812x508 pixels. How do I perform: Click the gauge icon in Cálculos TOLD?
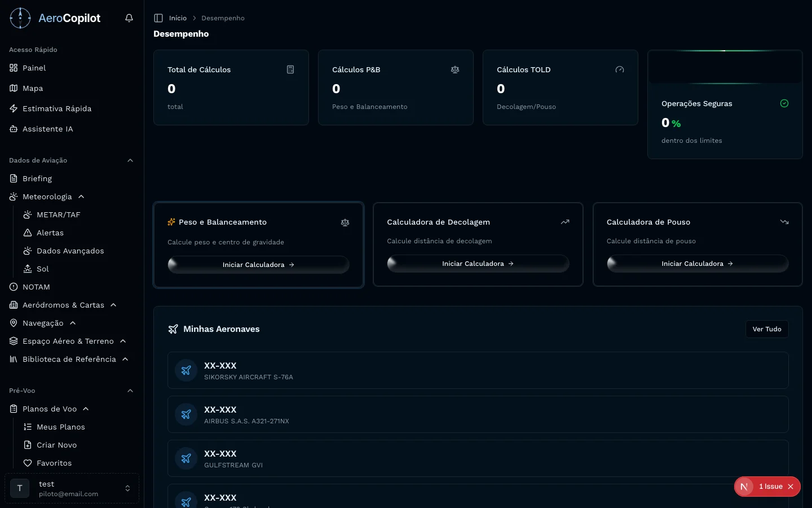[x=620, y=69]
